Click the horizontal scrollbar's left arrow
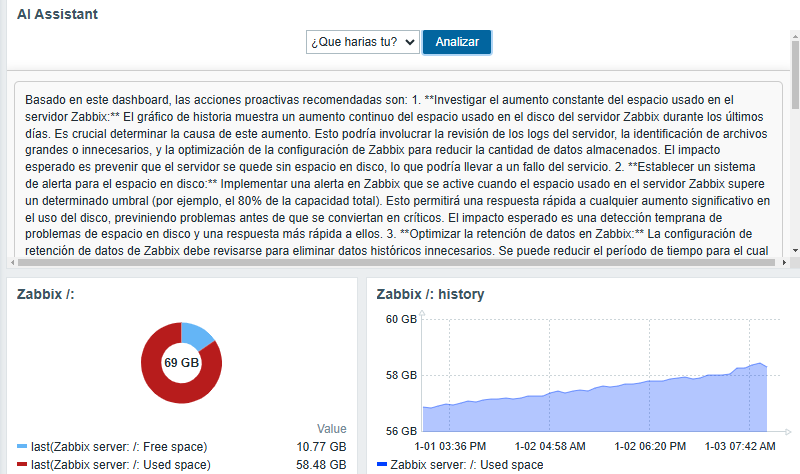This screenshot has width=800, height=474. pyautogui.click(x=13, y=262)
